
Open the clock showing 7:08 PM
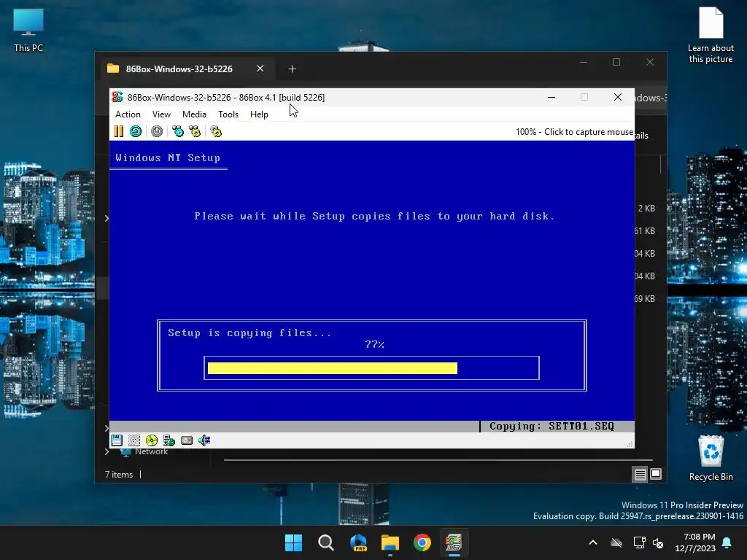pyautogui.click(x=695, y=542)
